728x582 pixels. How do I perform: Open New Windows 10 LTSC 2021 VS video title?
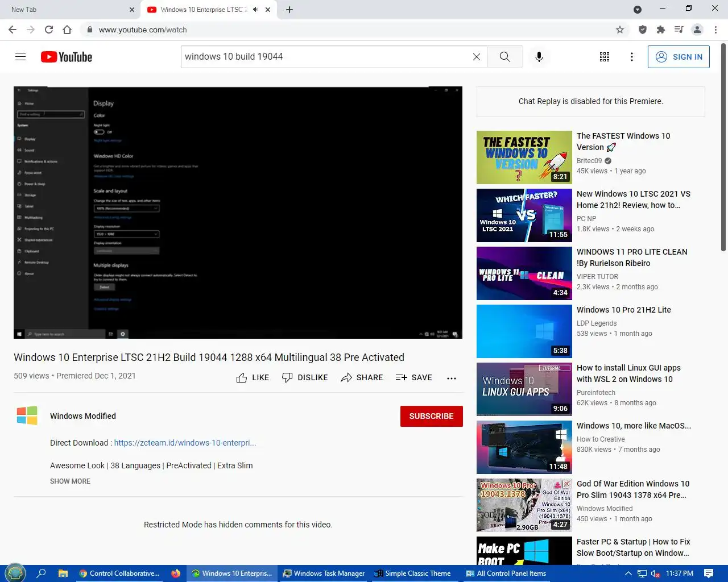click(x=633, y=199)
